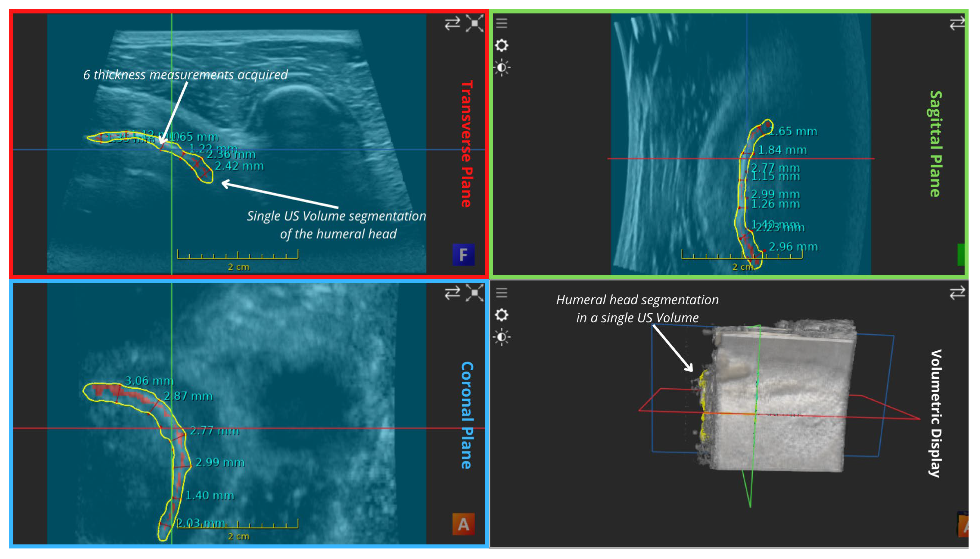This screenshot has width=980, height=559.
Task: Toggle the brightness/contrast icon in the volumetric panel
Action: [502, 337]
